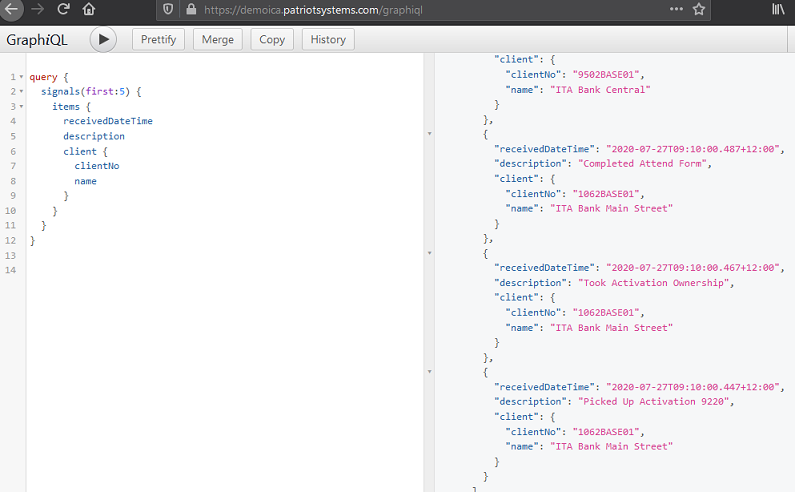
Task: Collapse items block fold arrow line 3
Action: [x=21, y=107]
